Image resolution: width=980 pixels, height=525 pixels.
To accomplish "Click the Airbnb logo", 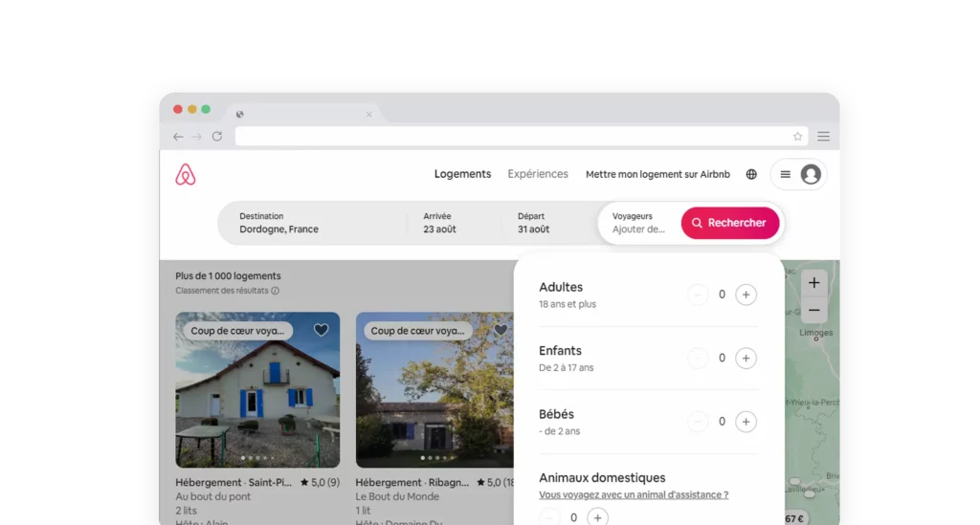I will [x=186, y=175].
